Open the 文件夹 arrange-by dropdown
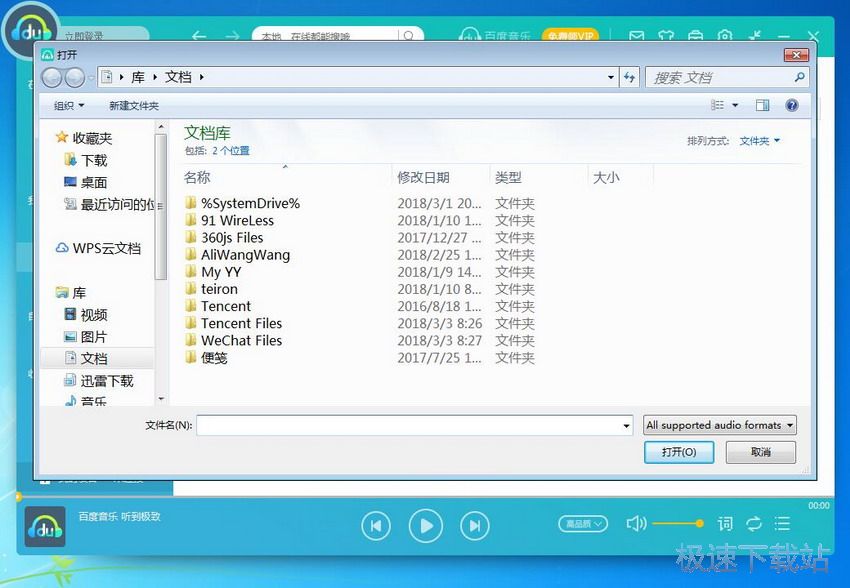 [x=759, y=141]
